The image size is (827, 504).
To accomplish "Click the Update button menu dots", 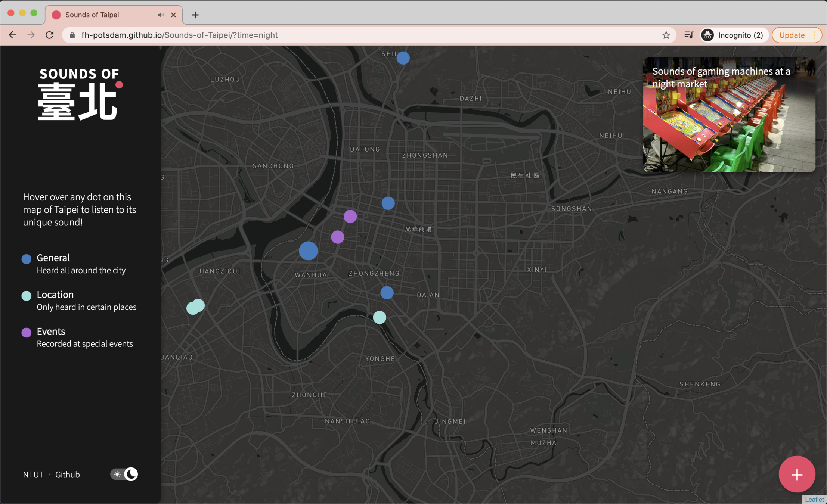I will point(814,35).
